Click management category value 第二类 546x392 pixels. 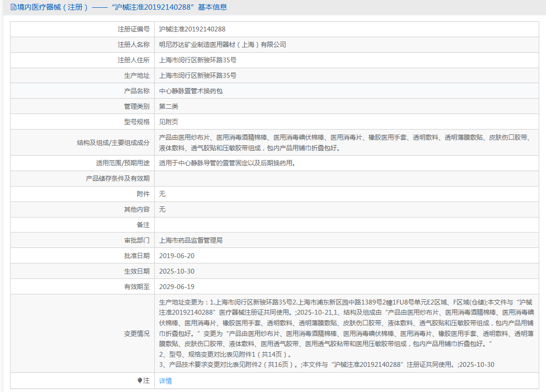(x=168, y=106)
